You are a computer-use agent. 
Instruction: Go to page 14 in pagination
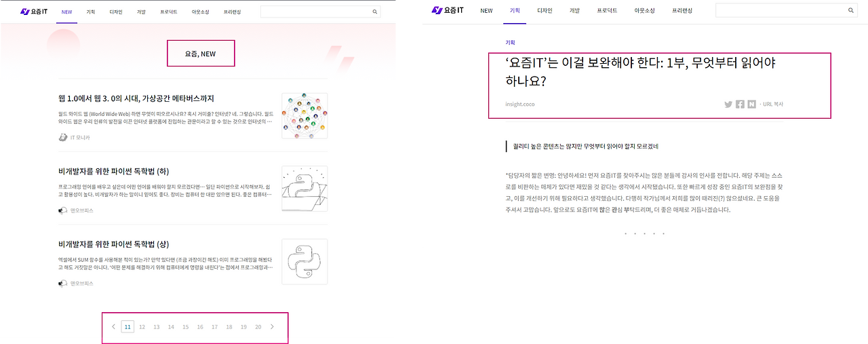tap(171, 327)
